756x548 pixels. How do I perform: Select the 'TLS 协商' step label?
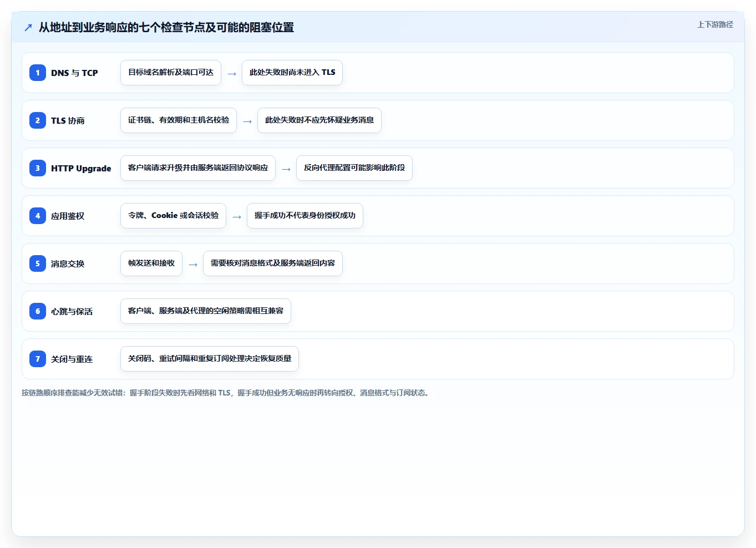pyautogui.click(x=68, y=120)
